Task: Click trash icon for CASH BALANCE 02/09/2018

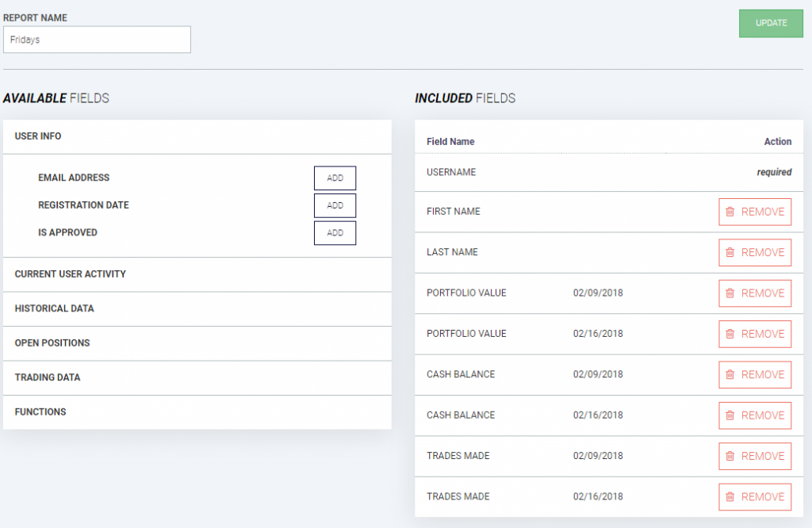Action: [x=730, y=374]
